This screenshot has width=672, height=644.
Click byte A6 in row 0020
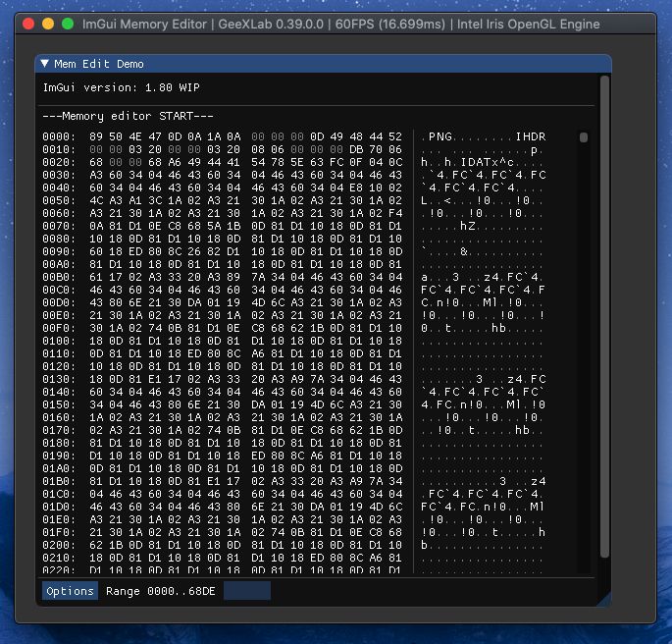tap(175, 162)
